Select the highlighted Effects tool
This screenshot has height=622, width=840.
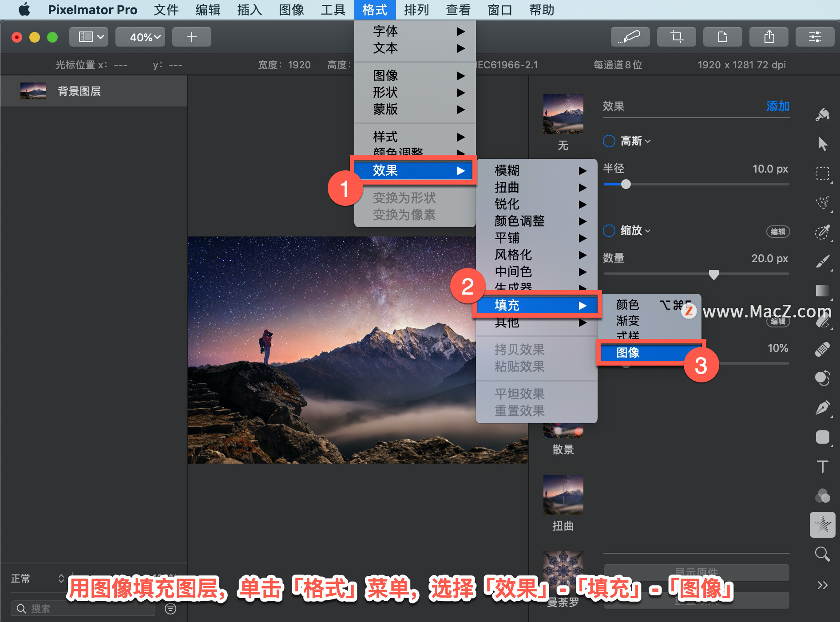point(822,525)
